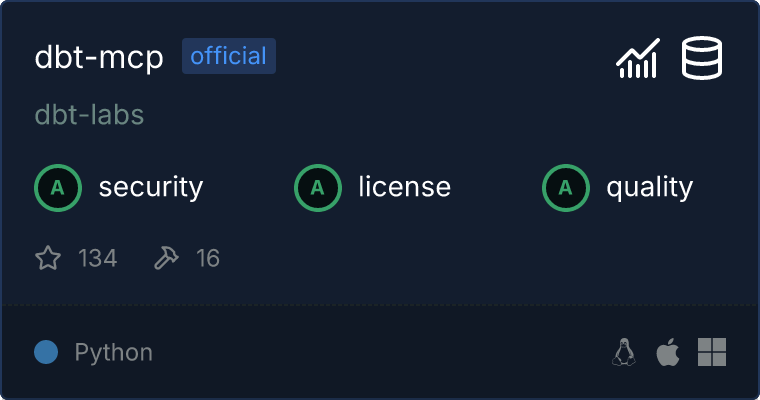Click the quality label text

coord(650,187)
